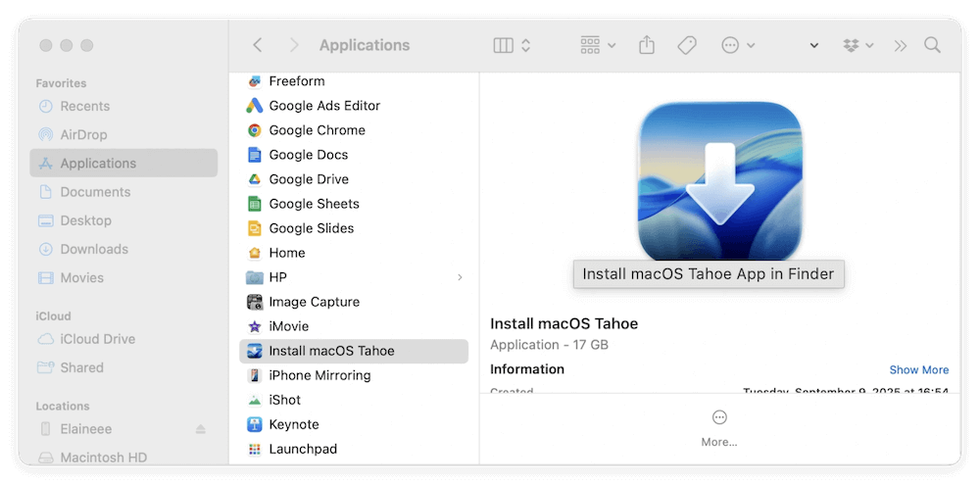This screenshot has width=980, height=484.
Task: Click the Keynote app icon
Action: pyautogui.click(x=254, y=424)
